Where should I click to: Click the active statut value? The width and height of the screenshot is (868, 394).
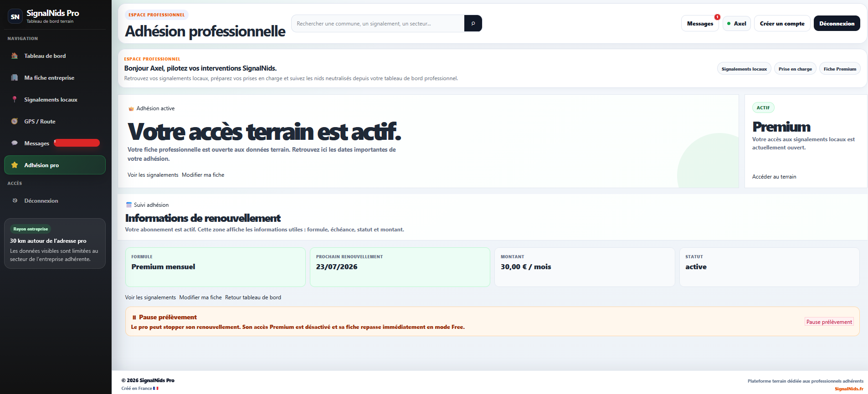696,267
